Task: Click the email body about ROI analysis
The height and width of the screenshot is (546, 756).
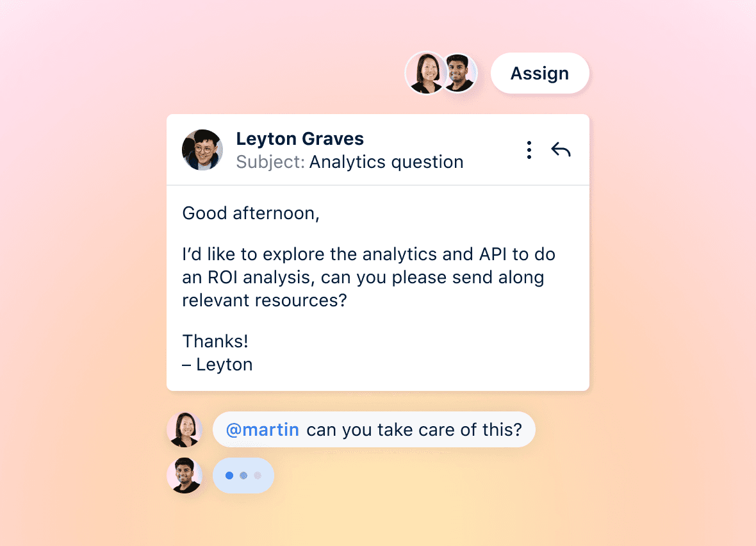Action: pyautogui.click(x=368, y=277)
